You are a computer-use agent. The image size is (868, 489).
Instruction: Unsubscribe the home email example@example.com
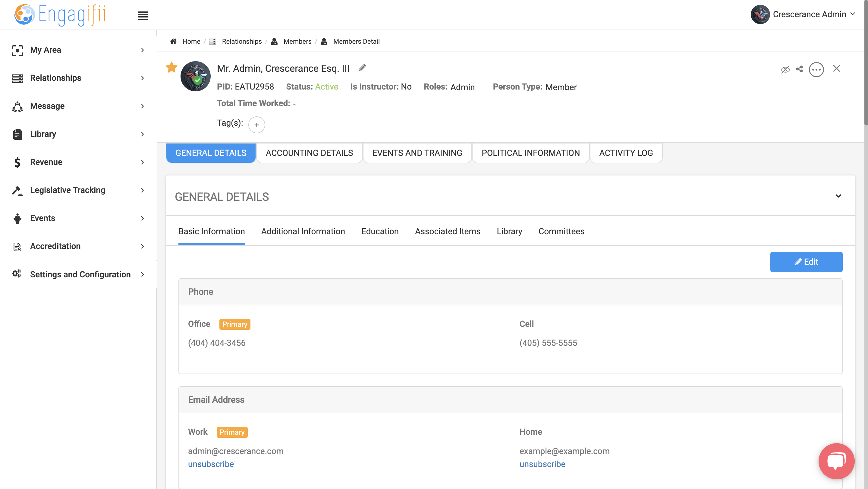coord(542,464)
